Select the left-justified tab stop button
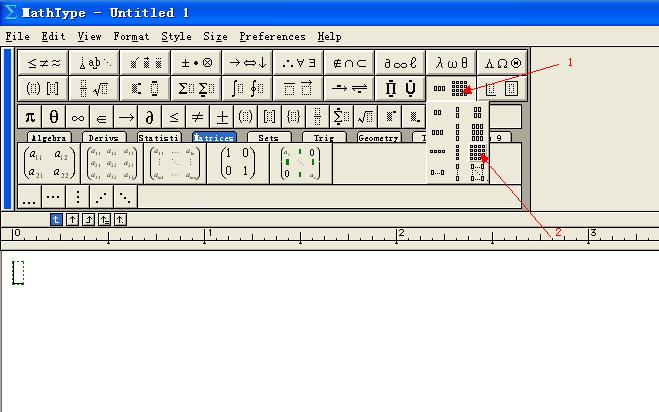 click(x=56, y=219)
